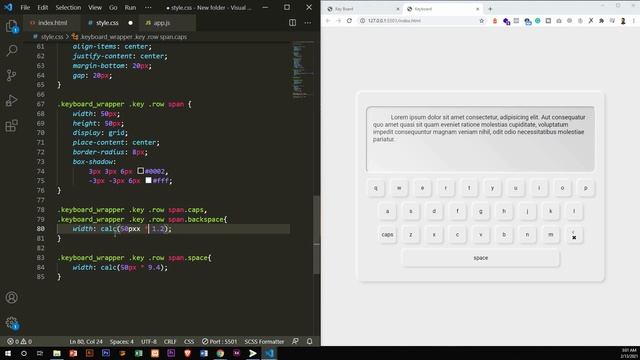Open the Chrome profile avatar
This screenshot has width=640, height=360.
point(623,20)
